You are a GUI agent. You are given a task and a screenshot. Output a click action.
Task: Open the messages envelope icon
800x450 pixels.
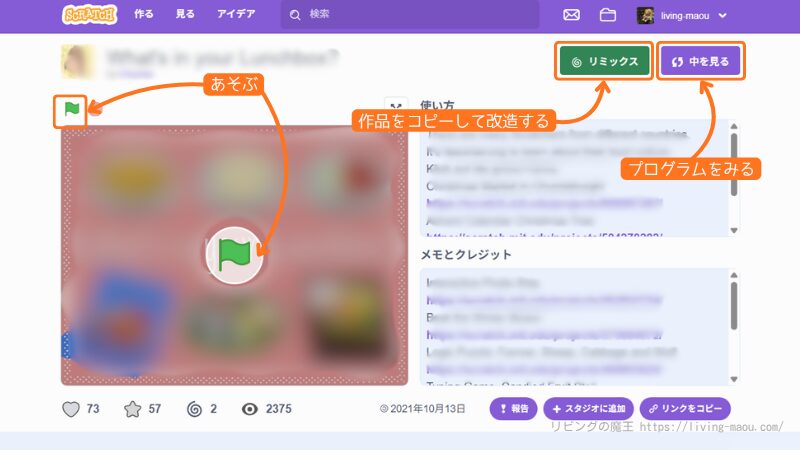[x=572, y=15]
